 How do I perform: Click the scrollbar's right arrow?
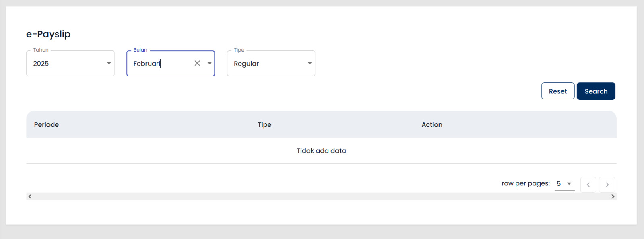(x=613, y=196)
